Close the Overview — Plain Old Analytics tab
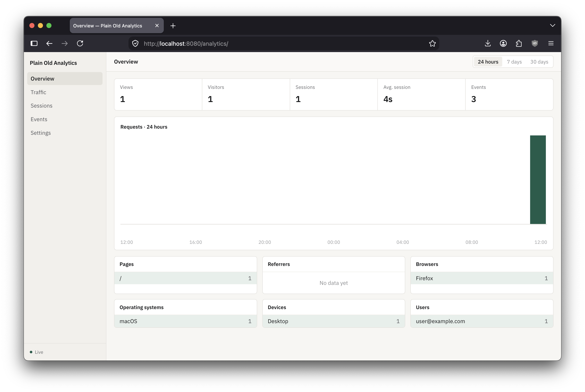585x392 pixels. [x=157, y=26]
